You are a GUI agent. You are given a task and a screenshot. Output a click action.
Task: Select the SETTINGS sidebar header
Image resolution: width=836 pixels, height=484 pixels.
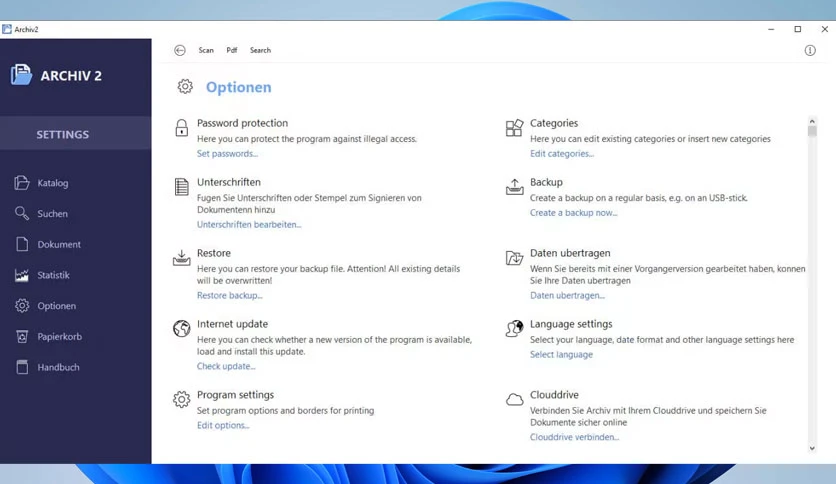click(x=76, y=134)
